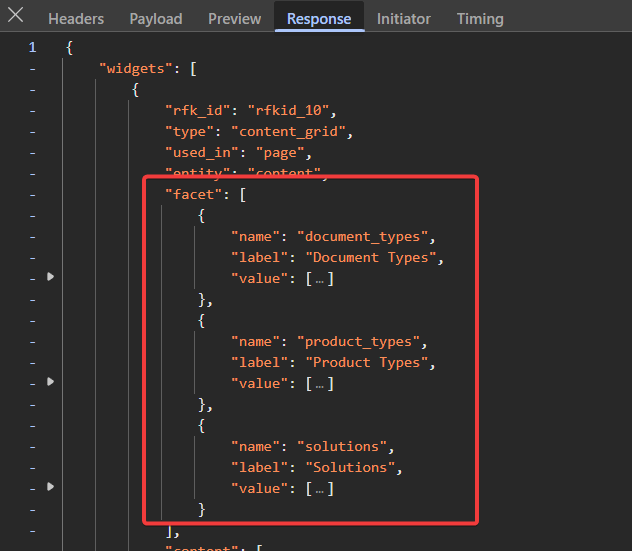Click line number 1 in gutter
This screenshot has width=632, height=551.
(x=32, y=47)
